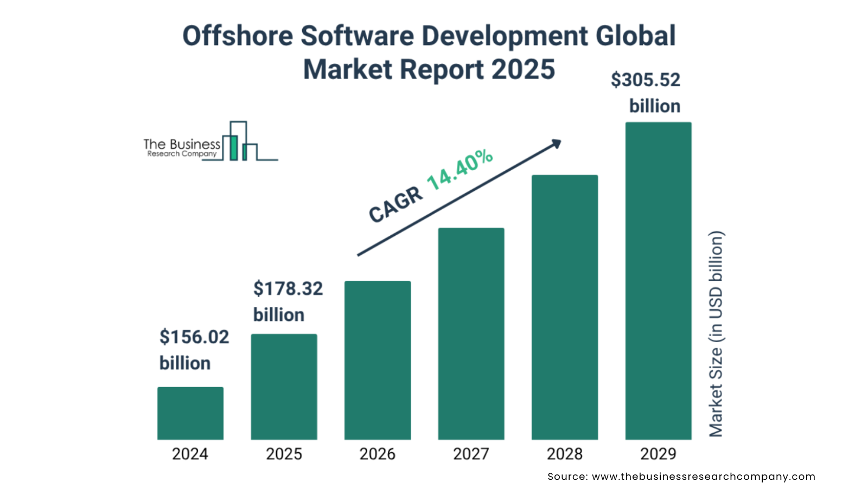868x488 pixels.
Task: Click 'The Business Research Company' logo text
Action: [x=182, y=148]
